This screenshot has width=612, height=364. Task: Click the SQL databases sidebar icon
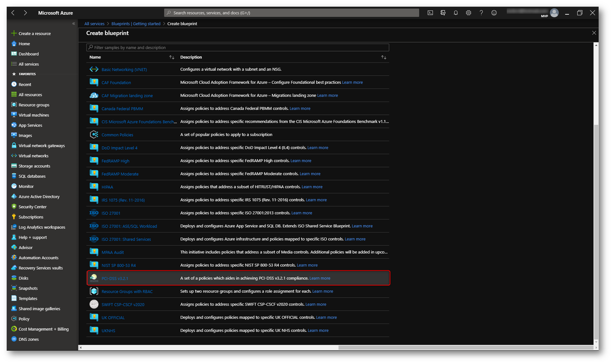pos(14,176)
